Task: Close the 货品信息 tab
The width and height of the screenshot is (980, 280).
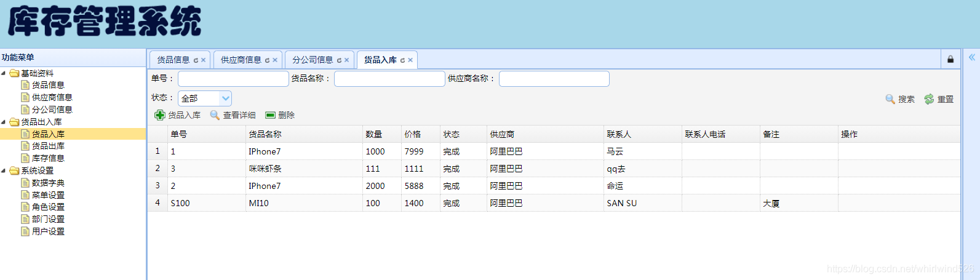Action: (203, 60)
